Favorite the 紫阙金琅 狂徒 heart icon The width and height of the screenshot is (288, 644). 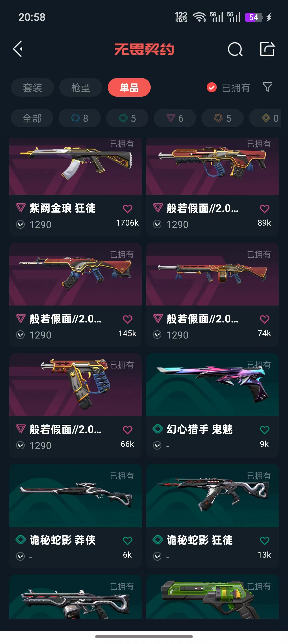point(128,208)
